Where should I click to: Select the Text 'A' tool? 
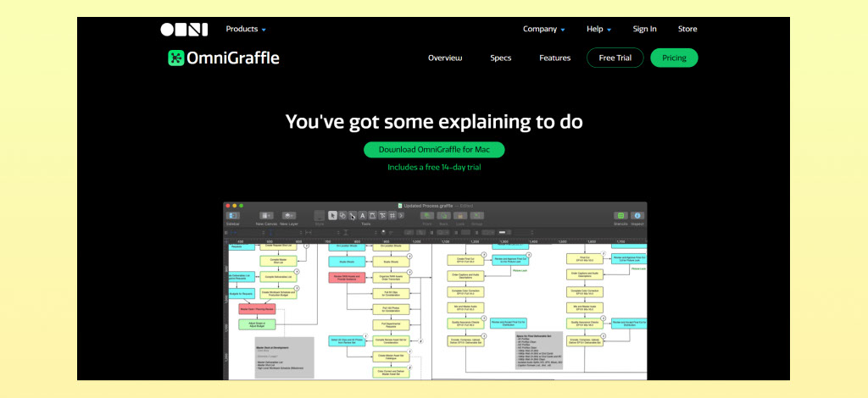click(362, 216)
